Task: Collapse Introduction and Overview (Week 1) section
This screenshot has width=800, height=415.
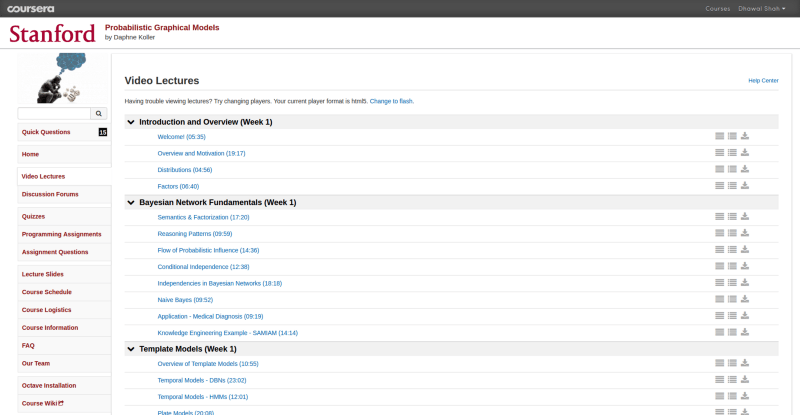Action: point(131,122)
